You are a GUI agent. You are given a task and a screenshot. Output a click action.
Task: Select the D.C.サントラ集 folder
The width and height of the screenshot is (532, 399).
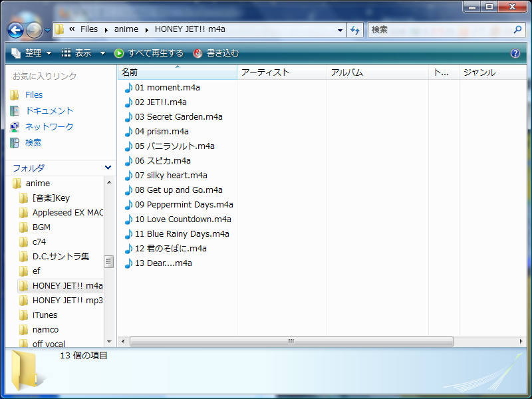(61, 256)
